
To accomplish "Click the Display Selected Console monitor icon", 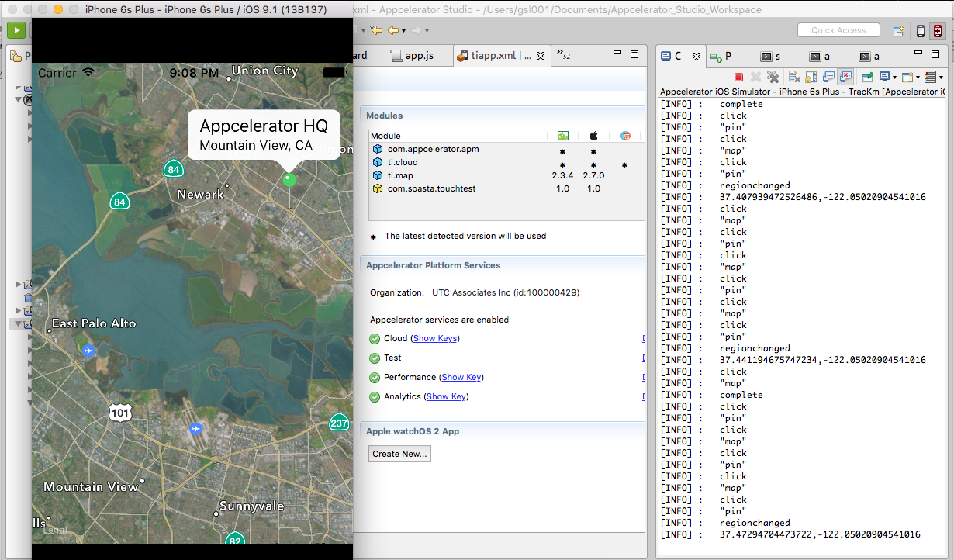I will click(x=884, y=77).
